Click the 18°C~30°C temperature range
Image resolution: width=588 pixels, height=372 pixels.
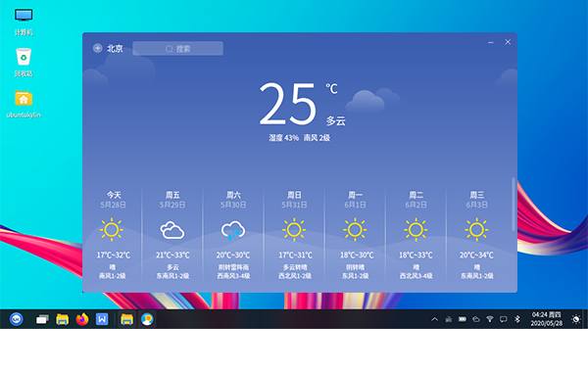point(357,256)
